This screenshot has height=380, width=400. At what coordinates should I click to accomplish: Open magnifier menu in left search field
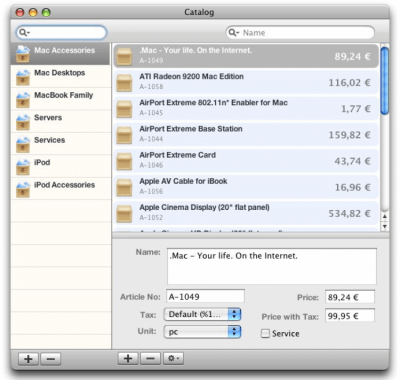tap(25, 33)
